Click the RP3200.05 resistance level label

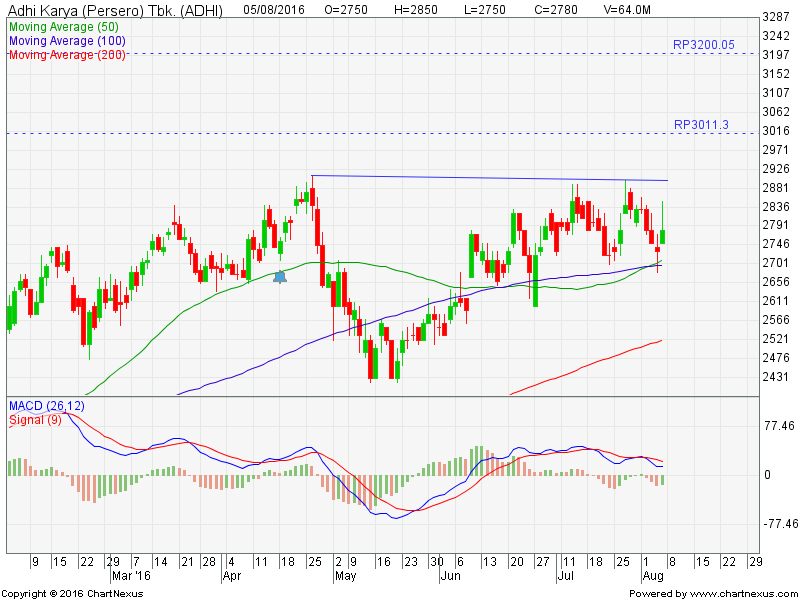[x=704, y=45]
